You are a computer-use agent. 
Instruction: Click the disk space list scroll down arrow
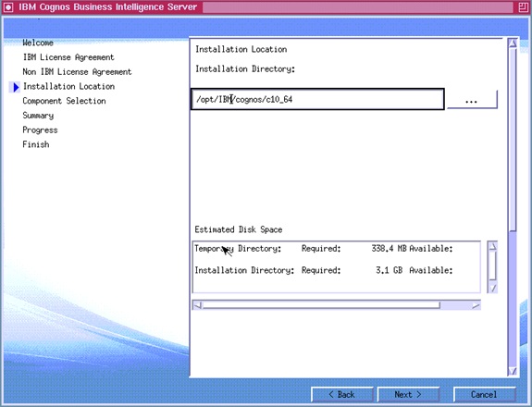(492, 288)
